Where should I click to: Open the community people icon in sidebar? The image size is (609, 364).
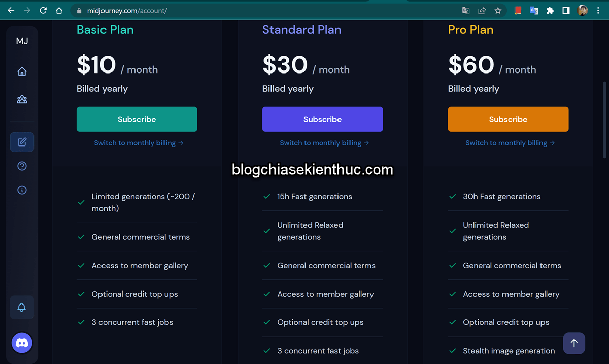(22, 99)
